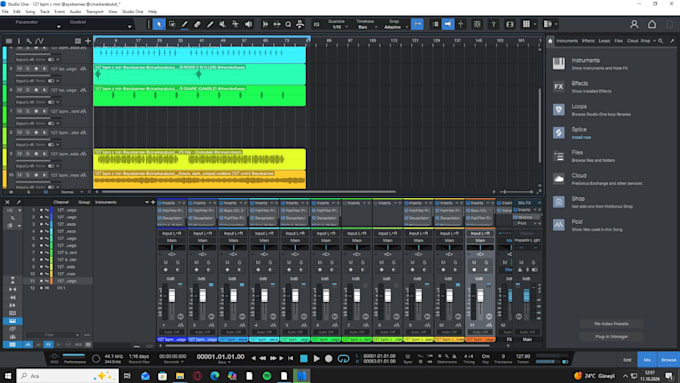Click the Play button in transport
Viewport: 680px width, 383px height.
[317, 359]
